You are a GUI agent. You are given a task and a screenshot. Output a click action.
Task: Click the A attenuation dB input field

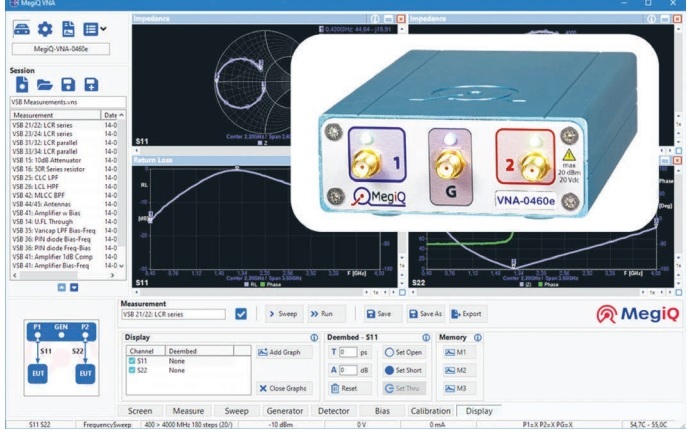tap(348, 370)
